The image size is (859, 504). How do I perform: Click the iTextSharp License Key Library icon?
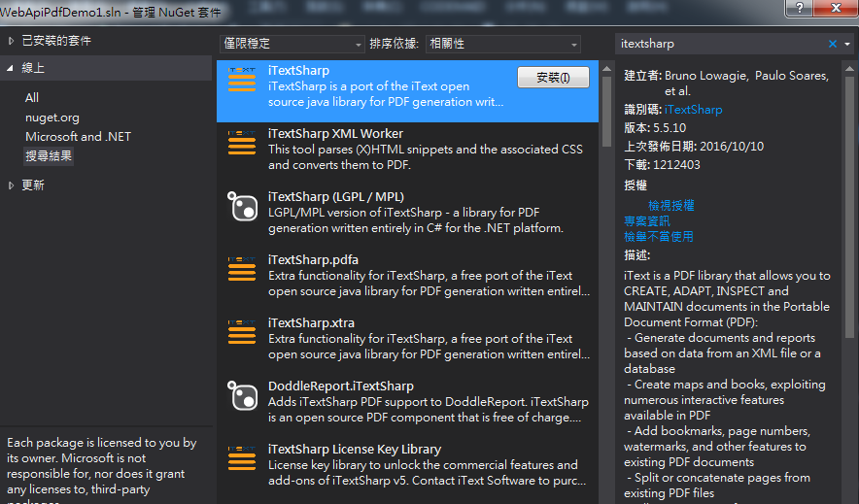242,458
